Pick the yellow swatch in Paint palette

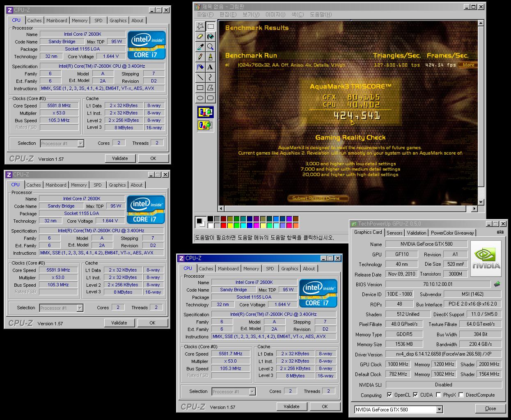pos(230,225)
